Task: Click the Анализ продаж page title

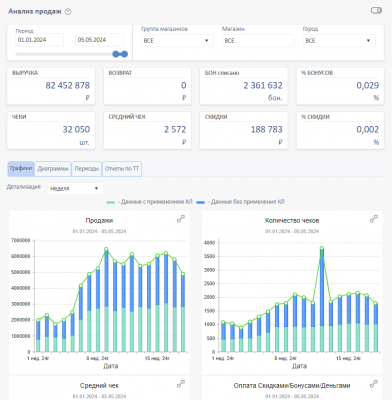Action: point(35,12)
